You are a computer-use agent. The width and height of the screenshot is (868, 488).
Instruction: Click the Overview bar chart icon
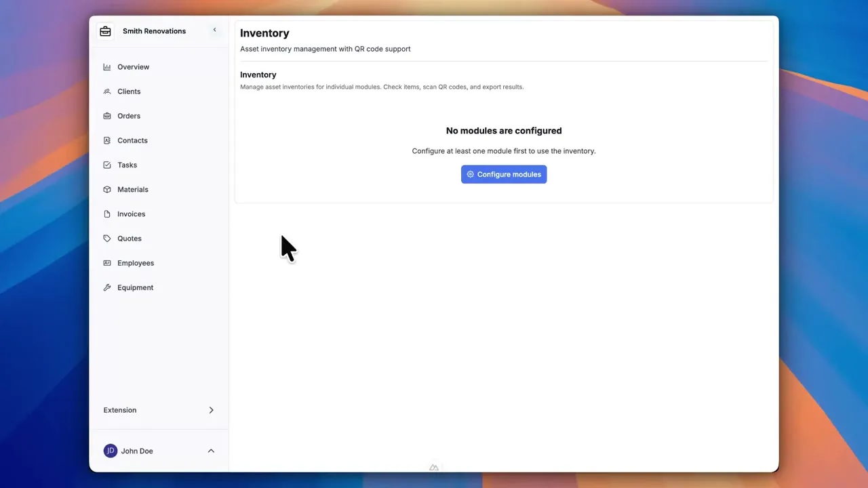[107, 67]
